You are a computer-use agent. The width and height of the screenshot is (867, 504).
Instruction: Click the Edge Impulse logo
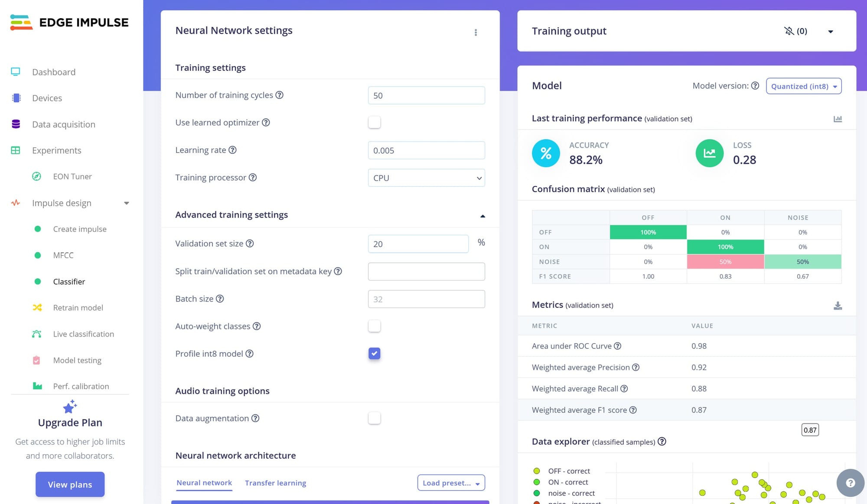coord(69,23)
